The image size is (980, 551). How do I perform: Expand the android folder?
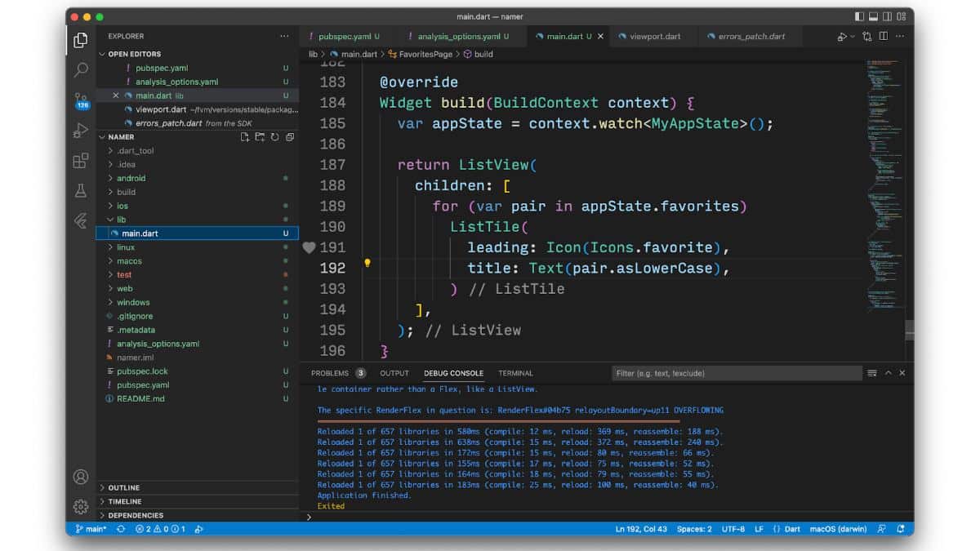pyautogui.click(x=131, y=178)
